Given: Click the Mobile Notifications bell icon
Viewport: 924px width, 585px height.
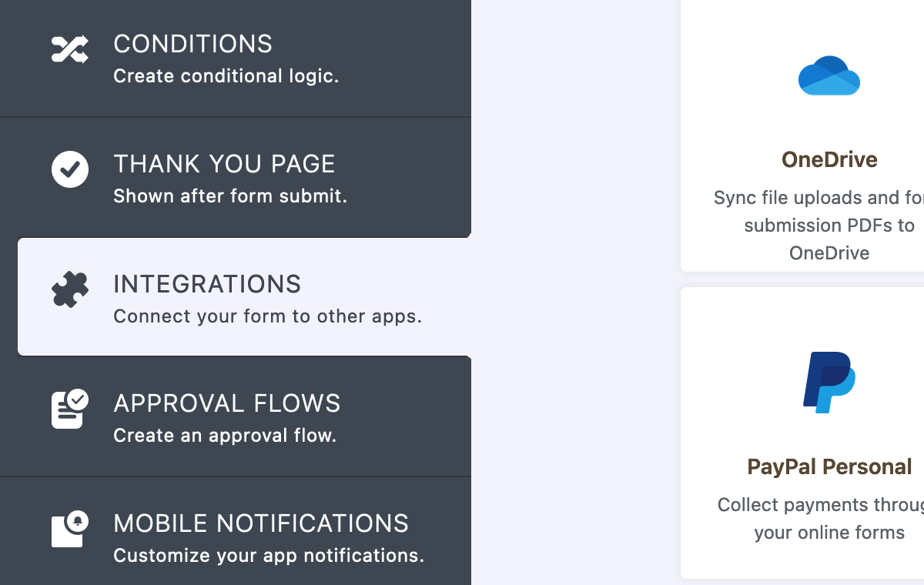Looking at the screenshot, I should (x=70, y=529).
